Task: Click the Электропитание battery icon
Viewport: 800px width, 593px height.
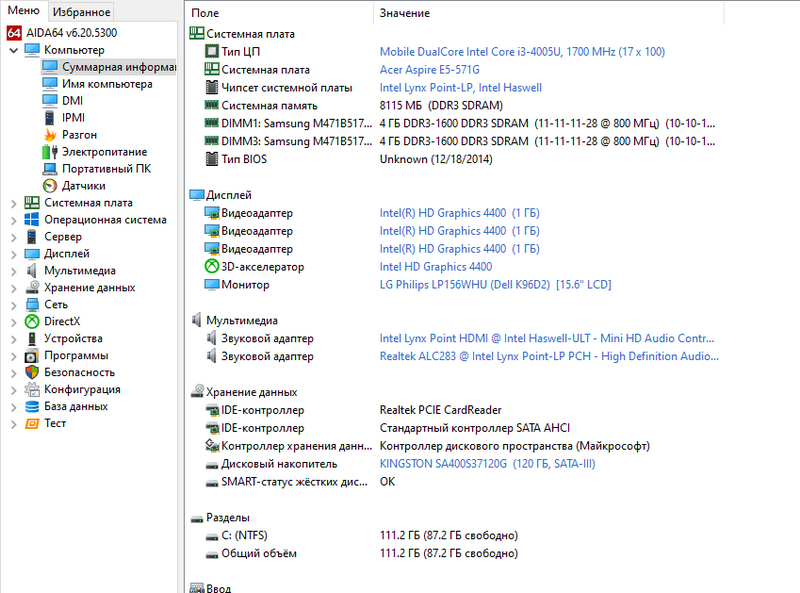Action: pos(50,151)
